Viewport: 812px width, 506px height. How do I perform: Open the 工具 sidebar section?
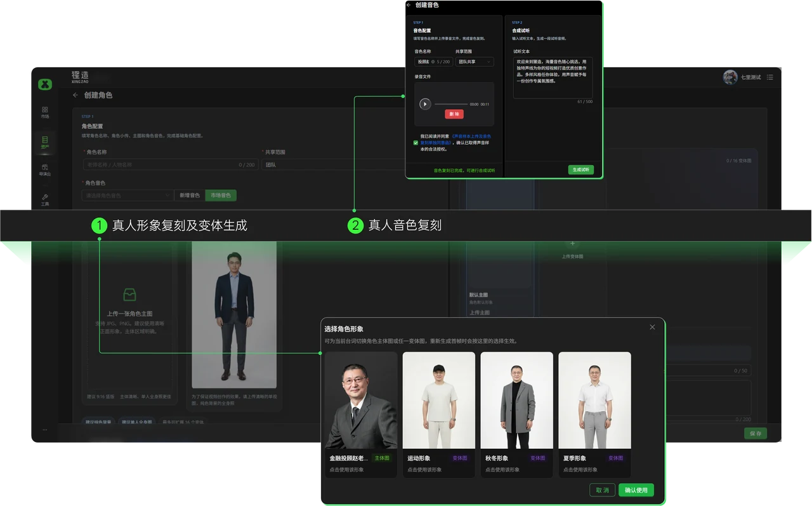[45, 200]
